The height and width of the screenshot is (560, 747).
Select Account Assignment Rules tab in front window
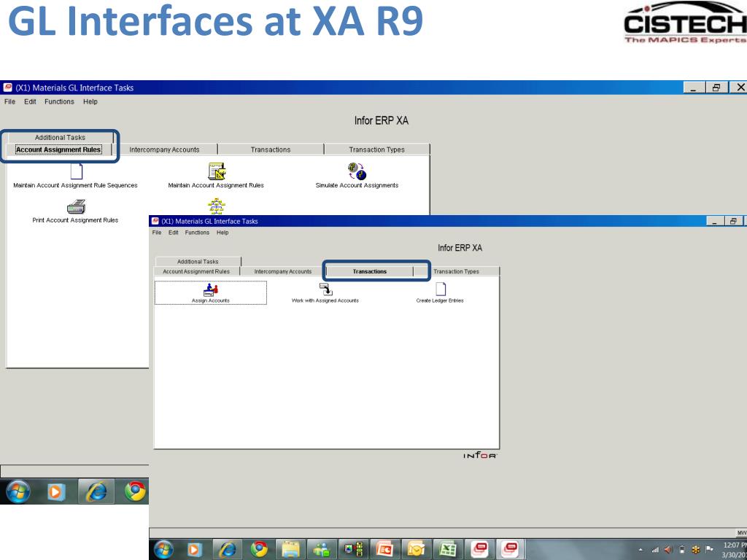tap(196, 271)
